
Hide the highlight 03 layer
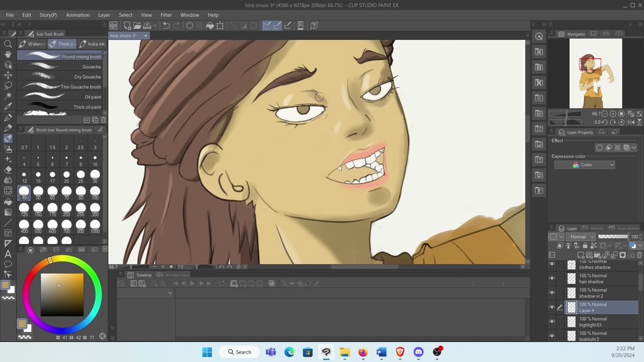pyautogui.click(x=552, y=322)
